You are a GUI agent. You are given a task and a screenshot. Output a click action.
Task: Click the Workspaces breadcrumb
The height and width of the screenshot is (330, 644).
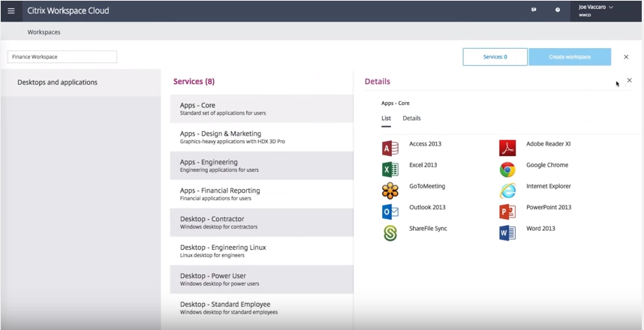(44, 32)
